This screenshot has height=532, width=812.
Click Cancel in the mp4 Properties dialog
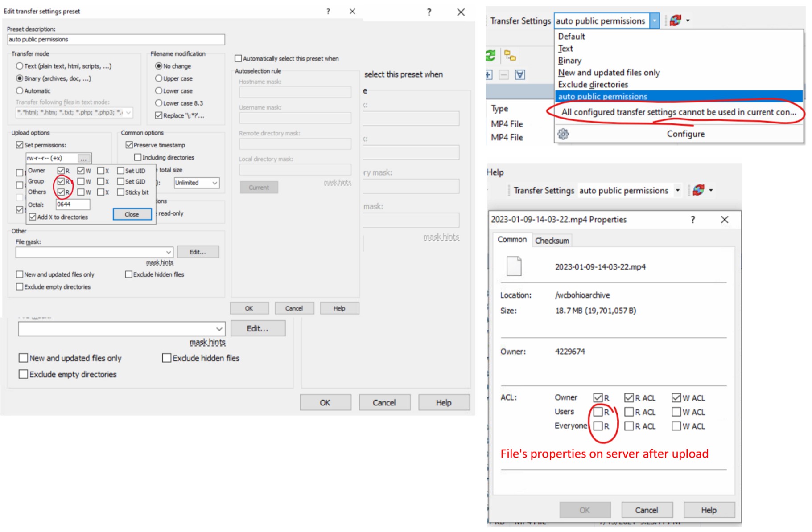646,510
